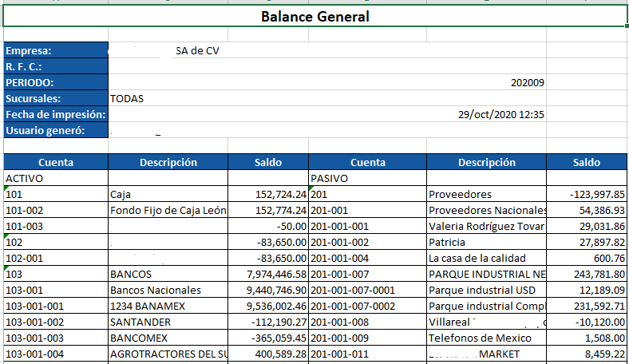Select balance -112,190.27

(x=268, y=322)
